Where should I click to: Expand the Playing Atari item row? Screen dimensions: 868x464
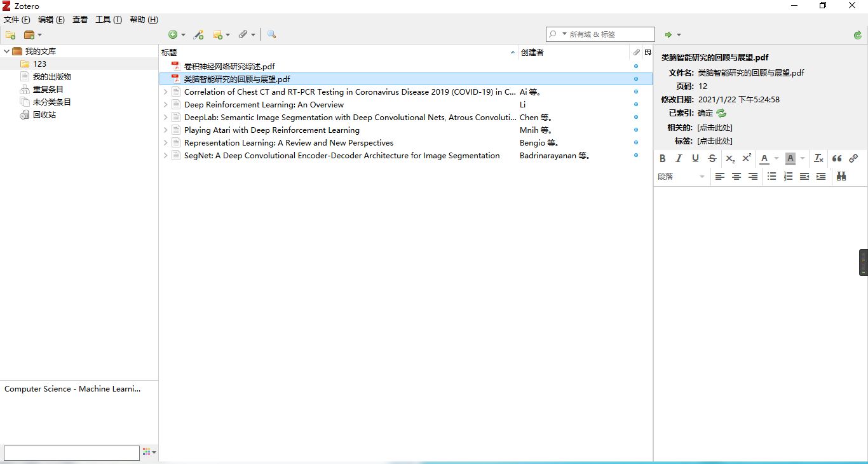pyautogui.click(x=165, y=130)
